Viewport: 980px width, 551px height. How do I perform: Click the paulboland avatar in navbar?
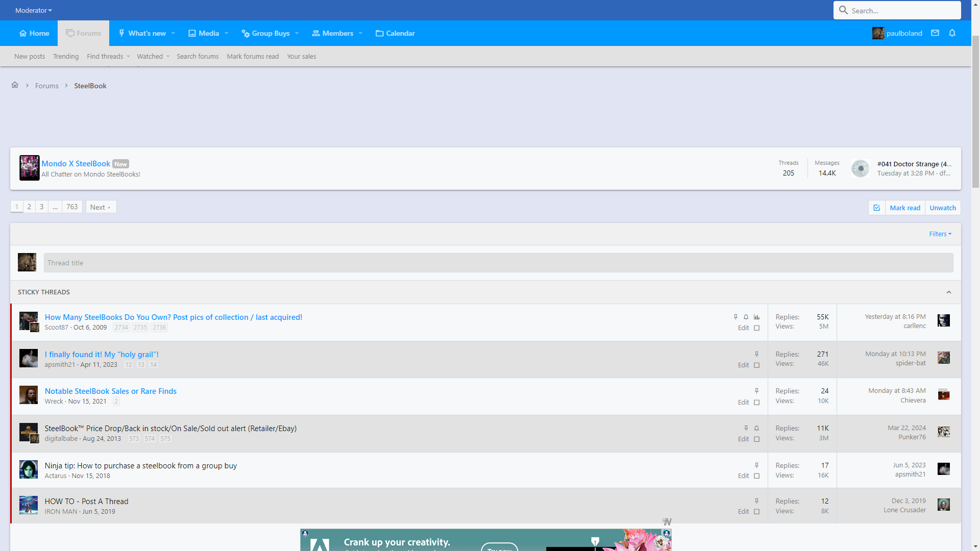pos(878,33)
